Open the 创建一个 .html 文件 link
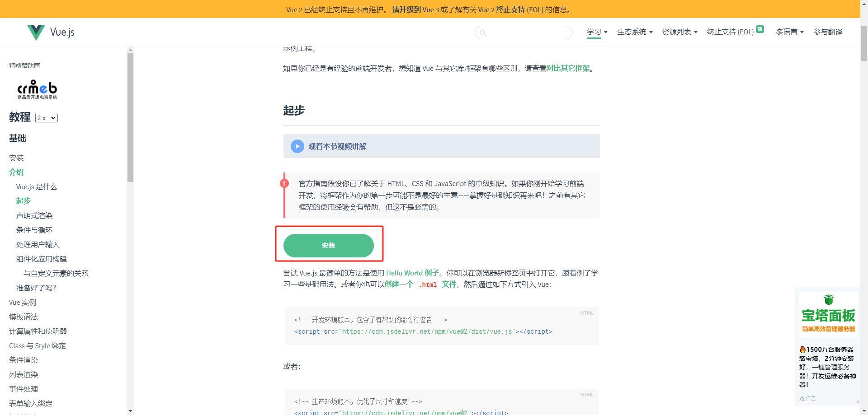This screenshot has height=415, width=868. click(420, 284)
